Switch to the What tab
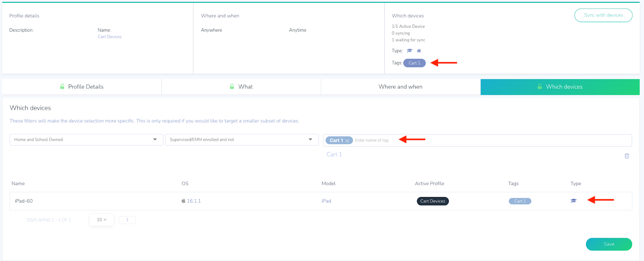Image resolution: width=644 pixels, height=261 pixels. [245, 87]
